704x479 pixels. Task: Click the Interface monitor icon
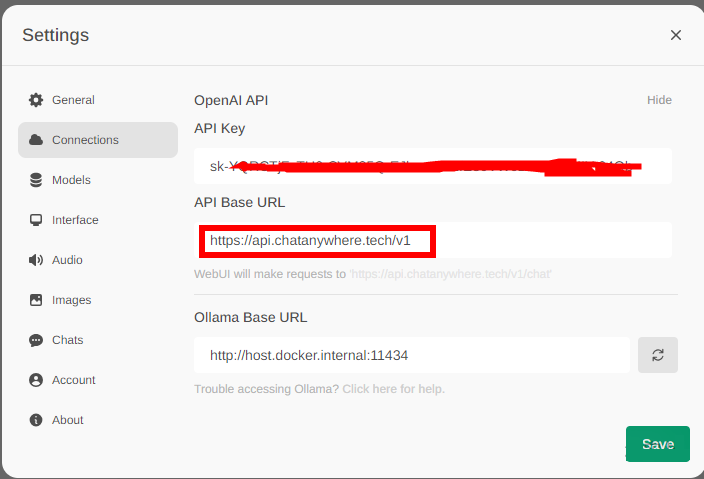point(36,220)
